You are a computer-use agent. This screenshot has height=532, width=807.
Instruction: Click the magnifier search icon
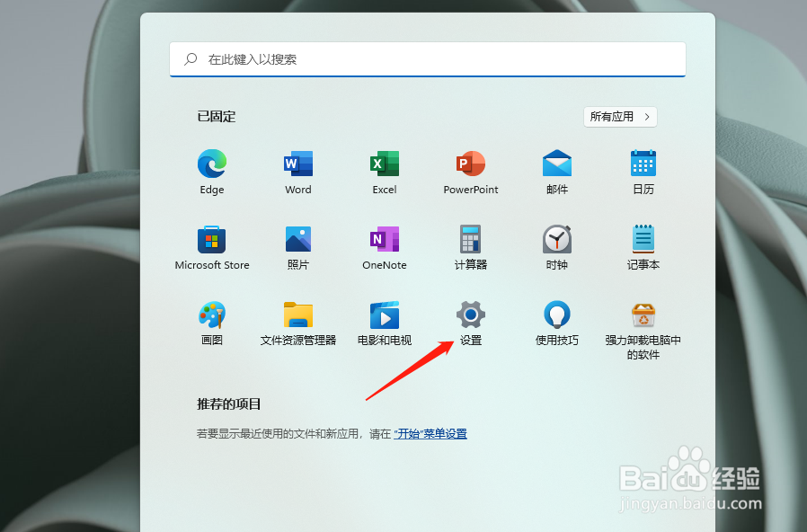(191, 59)
